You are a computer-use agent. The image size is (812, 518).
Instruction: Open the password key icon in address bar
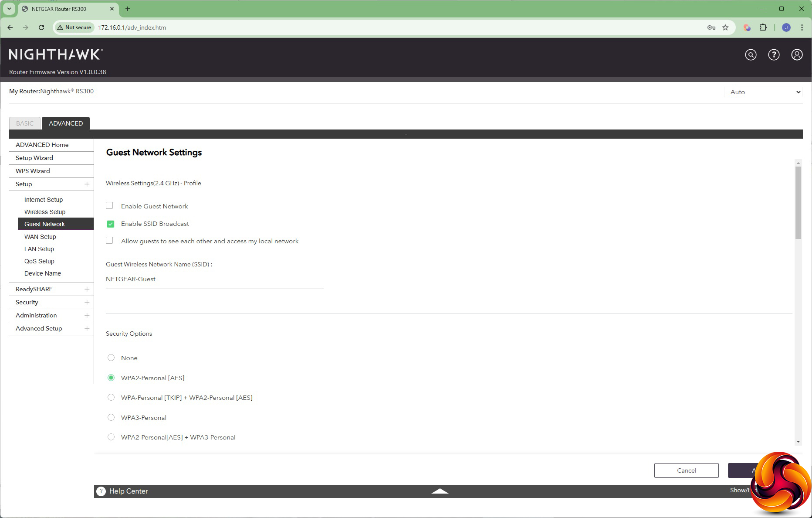point(711,27)
